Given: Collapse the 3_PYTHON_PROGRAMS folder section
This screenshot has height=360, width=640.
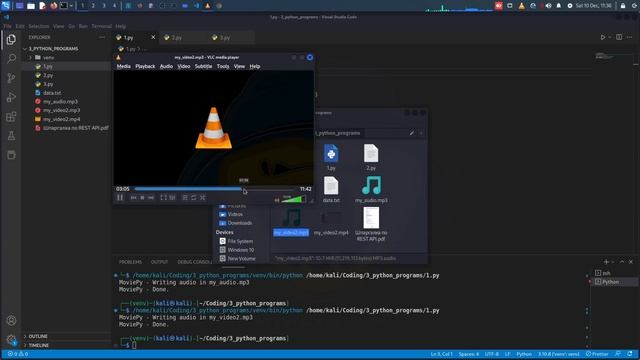Looking at the screenshot, I should 65,49.
